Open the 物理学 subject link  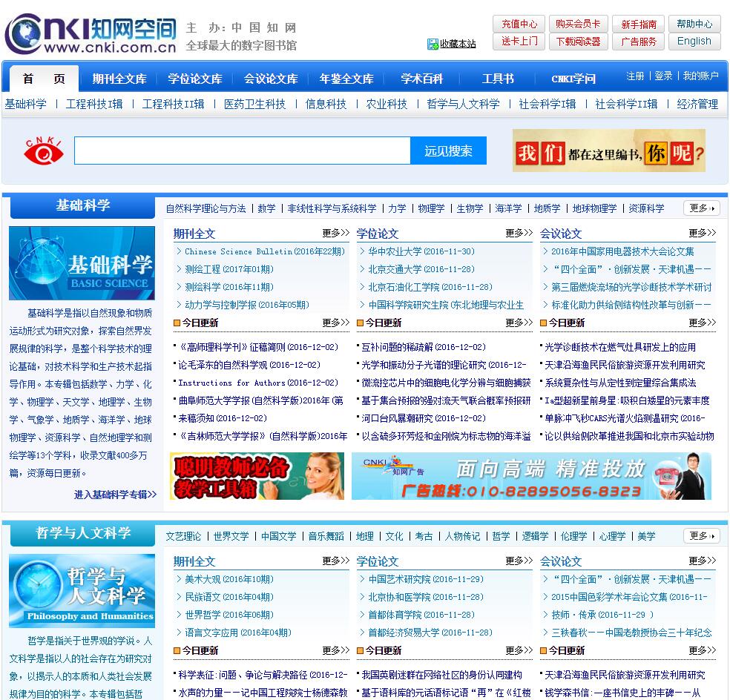pyautogui.click(x=431, y=208)
